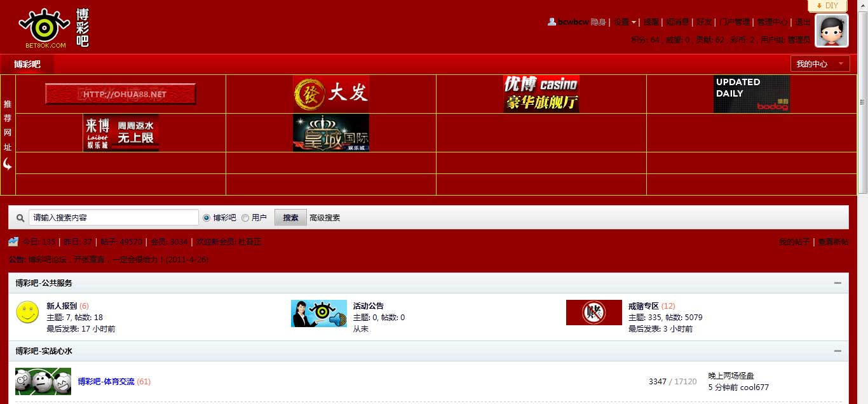Click the 今日: 135 statistic
The width and height of the screenshot is (868, 404).
[x=39, y=242]
